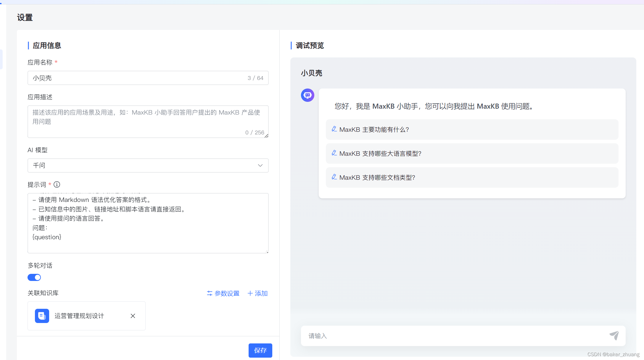
Task: Click the pencil icon on the 支持哪些文档类型 question
Action: (334, 177)
